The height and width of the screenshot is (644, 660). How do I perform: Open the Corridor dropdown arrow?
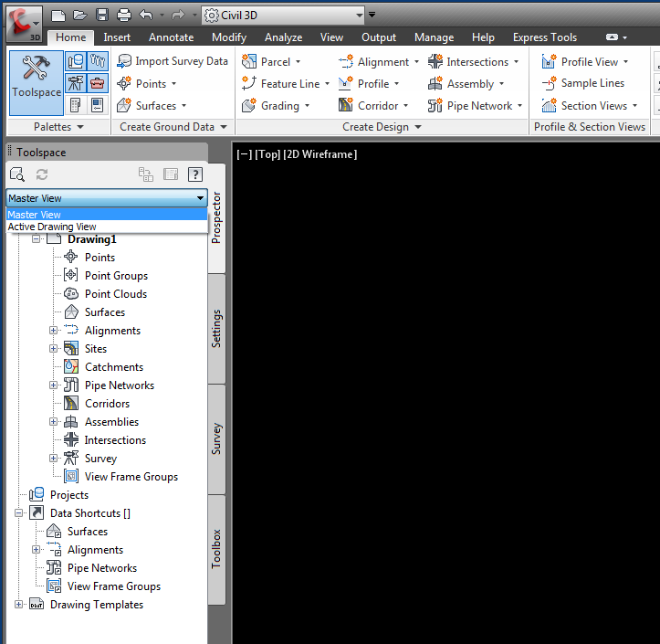click(x=405, y=106)
